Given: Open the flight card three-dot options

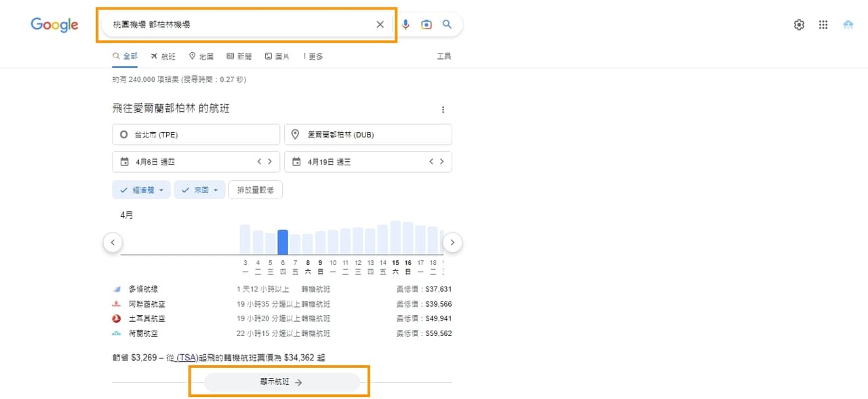Looking at the screenshot, I should tap(443, 110).
